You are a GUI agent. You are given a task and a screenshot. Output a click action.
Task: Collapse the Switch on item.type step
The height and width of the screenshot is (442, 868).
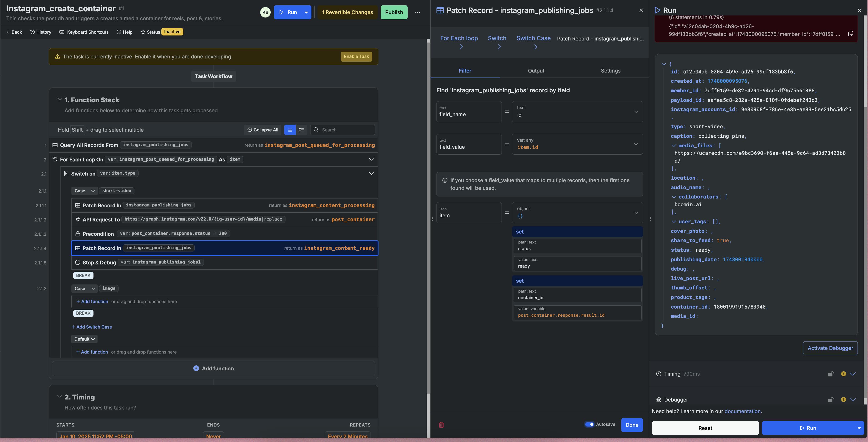(371, 173)
